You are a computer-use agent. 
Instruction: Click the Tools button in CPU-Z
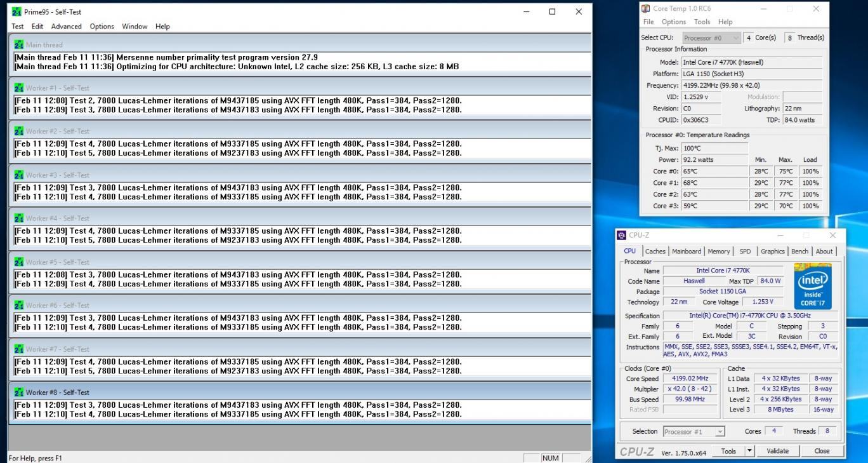(728, 451)
